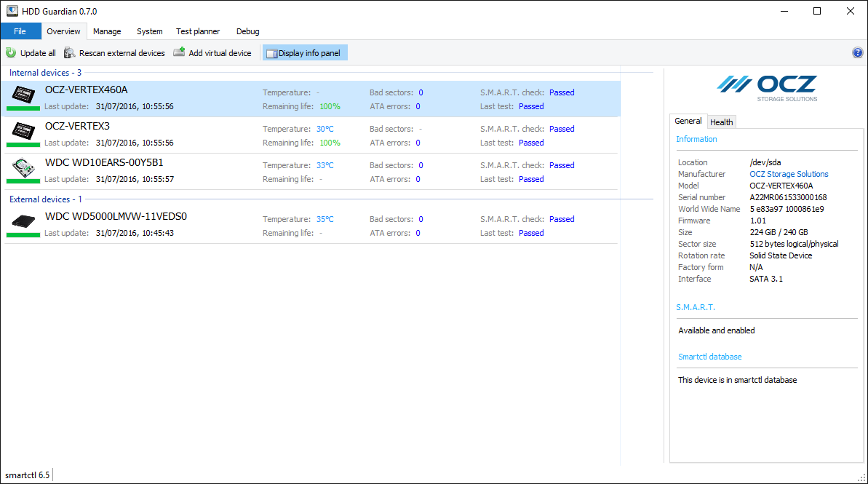Click the smartctl 6.5 status bar entry
The height and width of the screenshot is (484, 868).
tap(27, 475)
